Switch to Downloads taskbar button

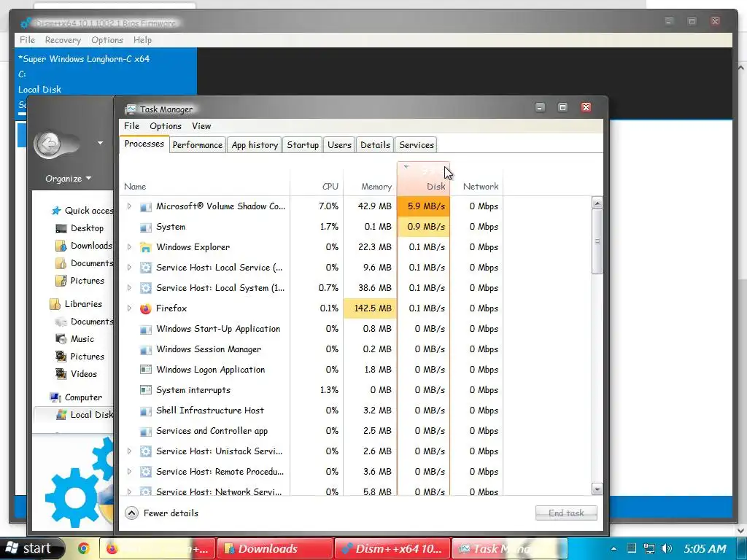click(274, 548)
